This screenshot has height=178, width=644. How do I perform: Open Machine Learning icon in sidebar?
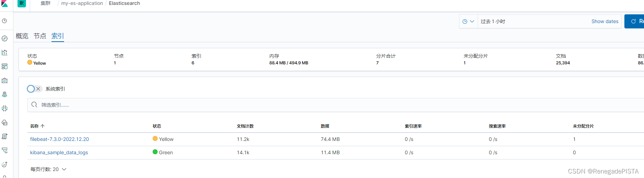pos(5,108)
